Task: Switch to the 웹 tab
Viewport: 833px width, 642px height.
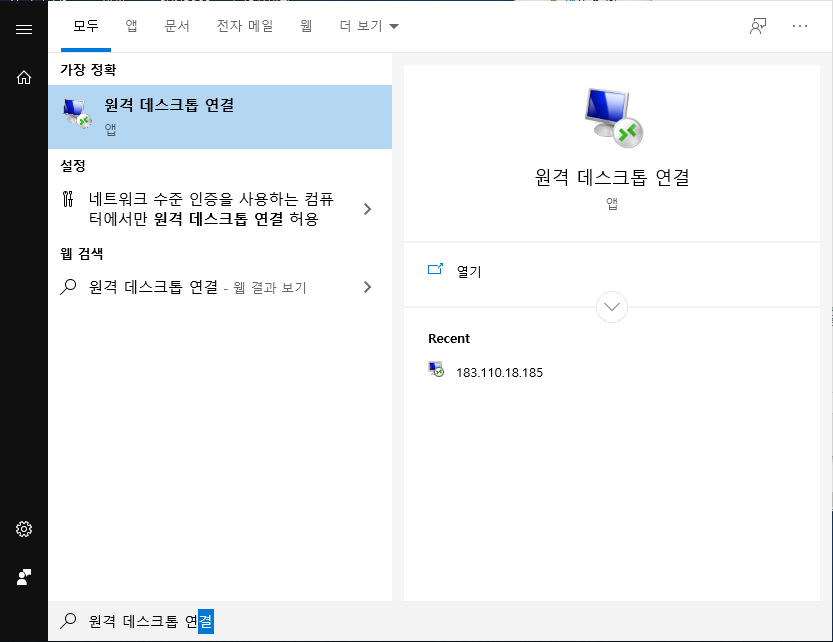Action: pyautogui.click(x=306, y=26)
